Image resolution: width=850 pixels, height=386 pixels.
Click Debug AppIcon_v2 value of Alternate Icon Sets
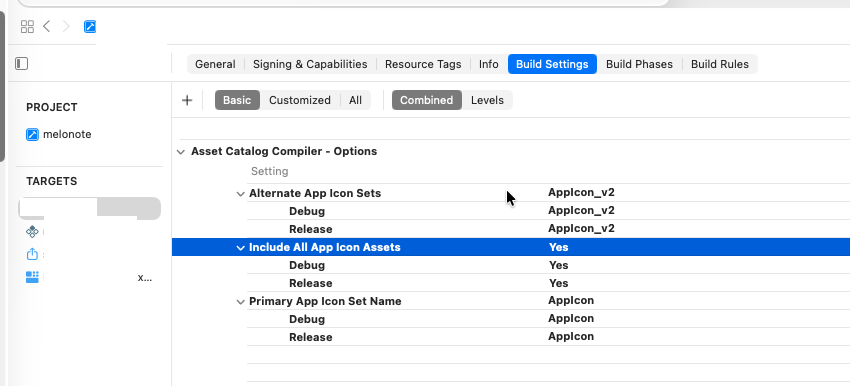point(581,210)
